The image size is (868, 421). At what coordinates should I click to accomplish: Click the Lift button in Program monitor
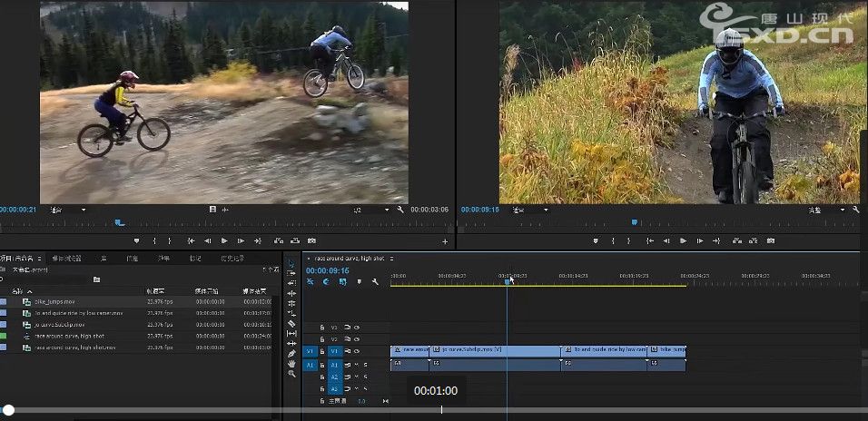point(737,241)
